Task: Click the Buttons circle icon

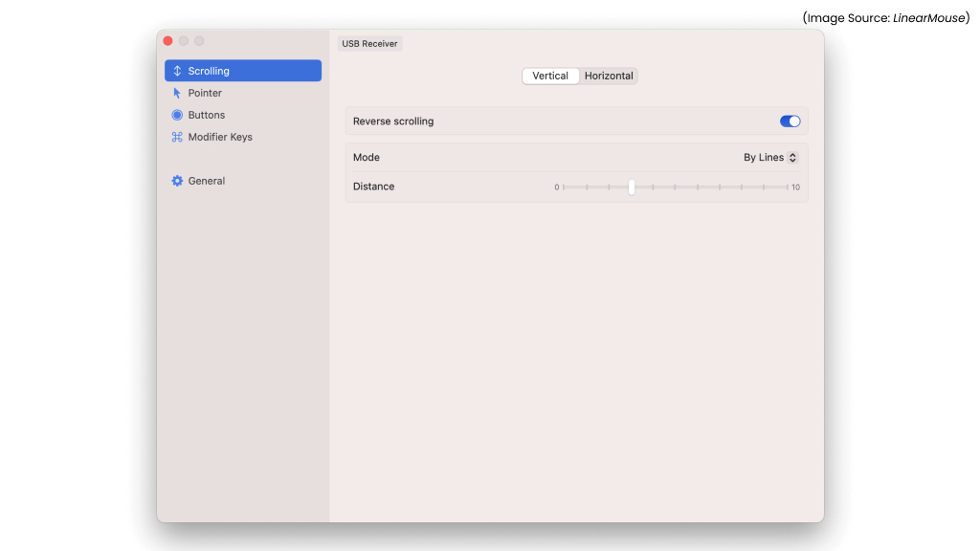Action: pyautogui.click(x=177, y=115)
